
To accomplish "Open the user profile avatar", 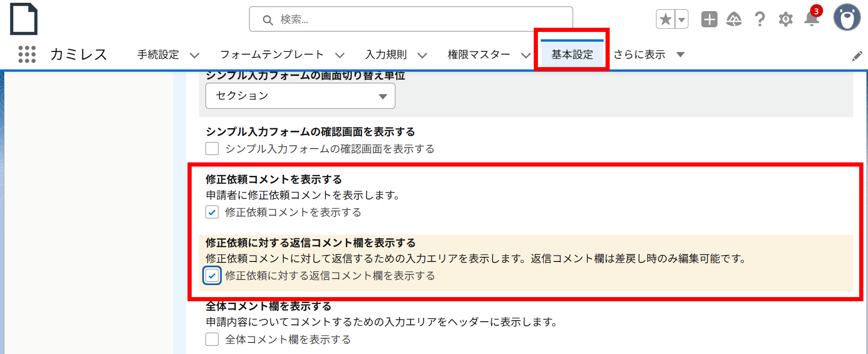I will [847, 18].
